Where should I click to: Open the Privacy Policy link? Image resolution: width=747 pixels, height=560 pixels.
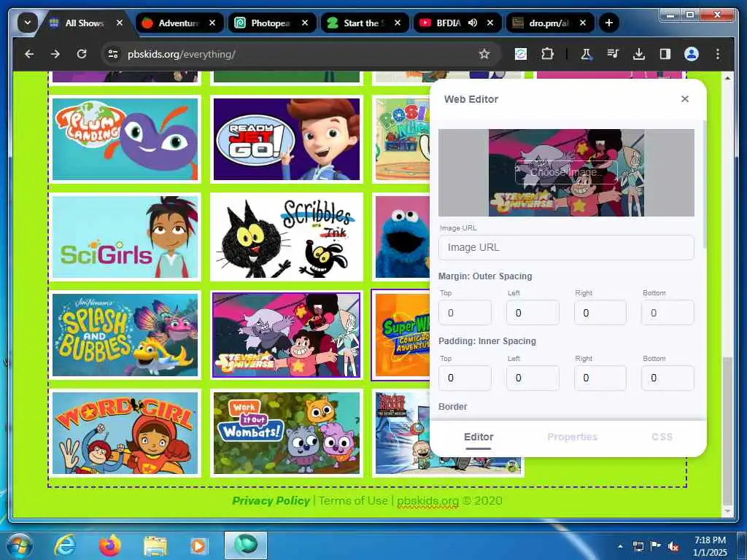(271, 500)
